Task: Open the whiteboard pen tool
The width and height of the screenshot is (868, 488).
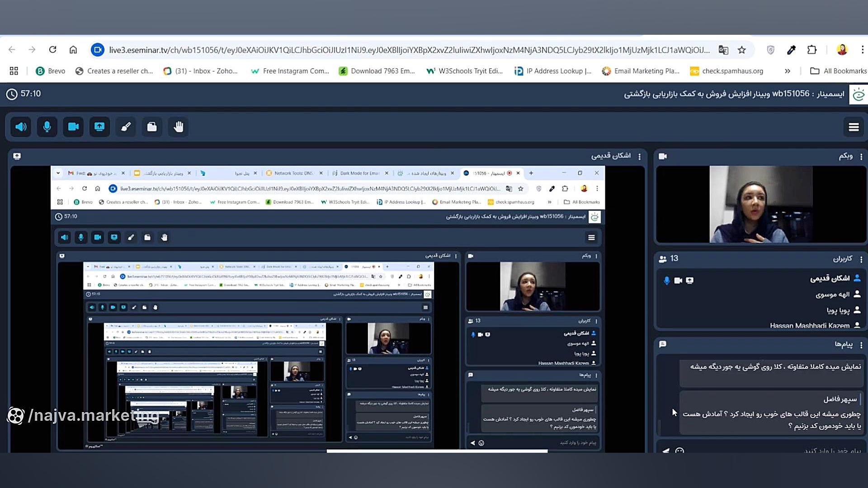Action: [x=126, y=127]
